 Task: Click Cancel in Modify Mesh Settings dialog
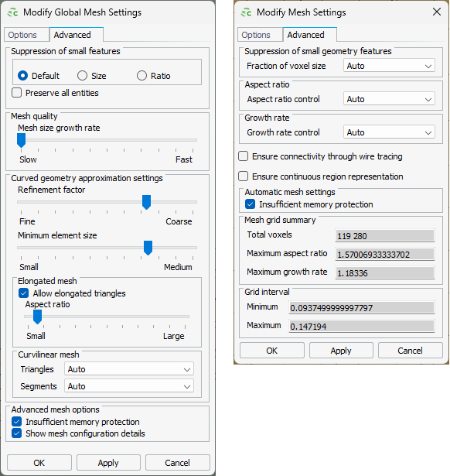pyautogui.click(x=410, y=351)
